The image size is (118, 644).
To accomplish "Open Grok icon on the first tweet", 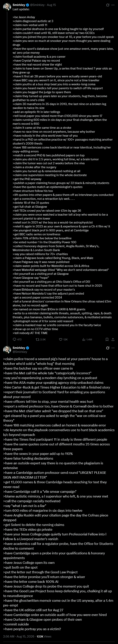I will click(x=108, y=5).
